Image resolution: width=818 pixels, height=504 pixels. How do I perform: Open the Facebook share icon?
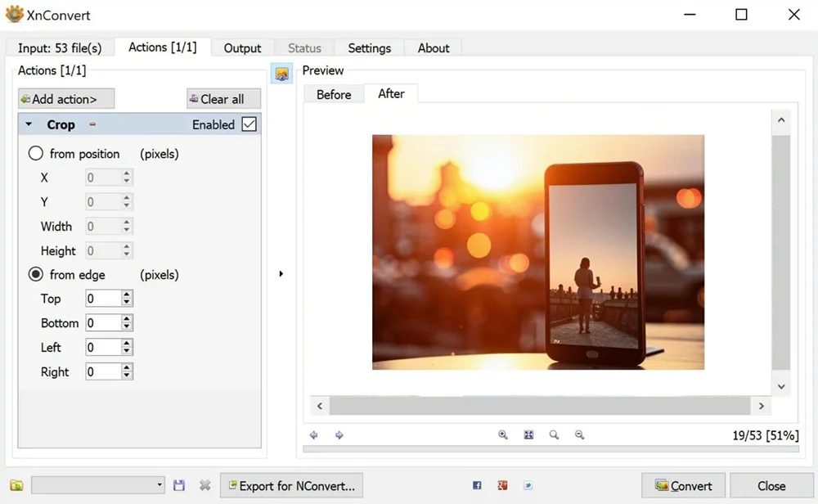477,485
